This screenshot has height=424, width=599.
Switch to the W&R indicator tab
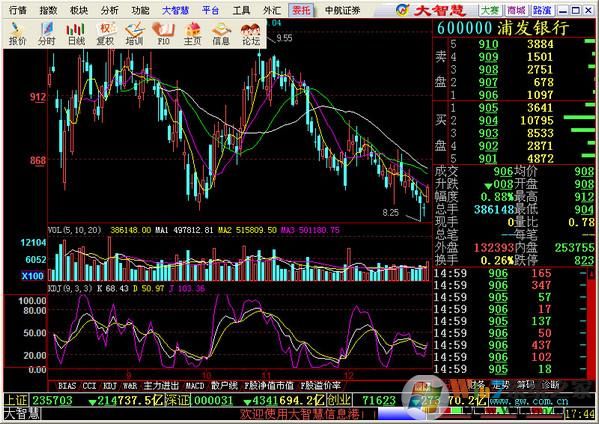[x=130, y=386]
